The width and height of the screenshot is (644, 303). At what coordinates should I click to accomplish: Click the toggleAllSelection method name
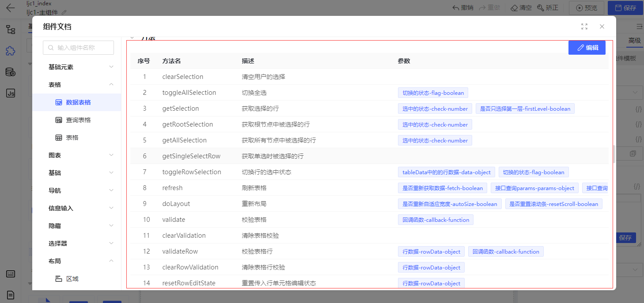pos(189,93)
